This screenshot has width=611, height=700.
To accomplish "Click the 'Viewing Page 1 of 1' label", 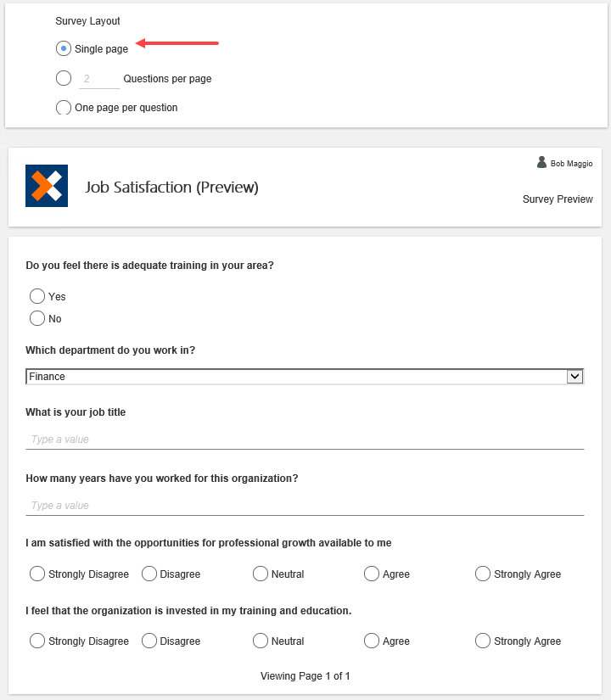I will [305, 675].
